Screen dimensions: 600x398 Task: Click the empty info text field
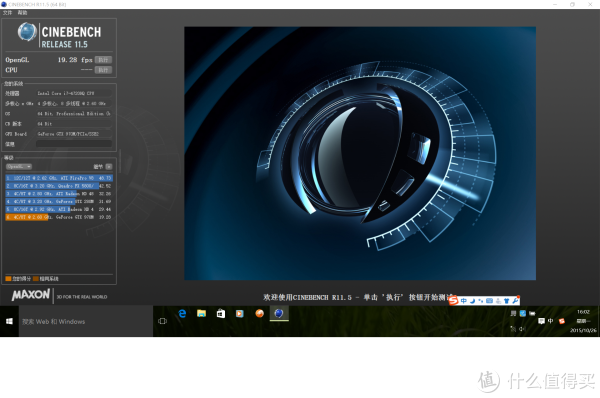click(x=74, y=144)
